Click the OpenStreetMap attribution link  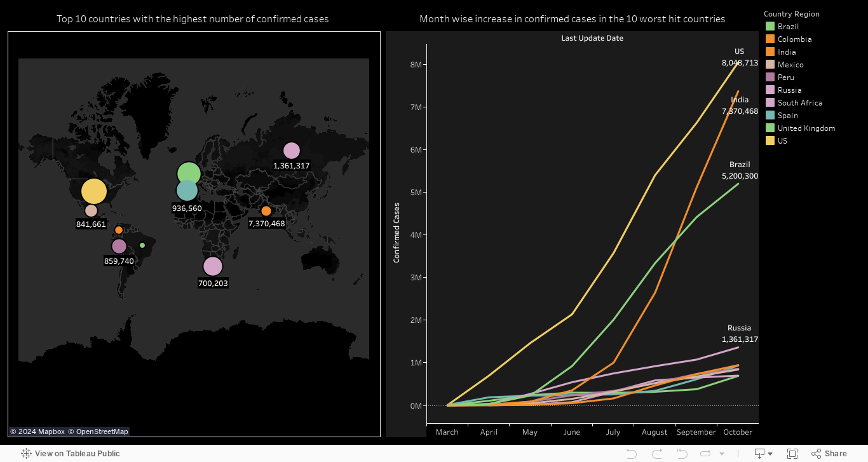(98, 431)
